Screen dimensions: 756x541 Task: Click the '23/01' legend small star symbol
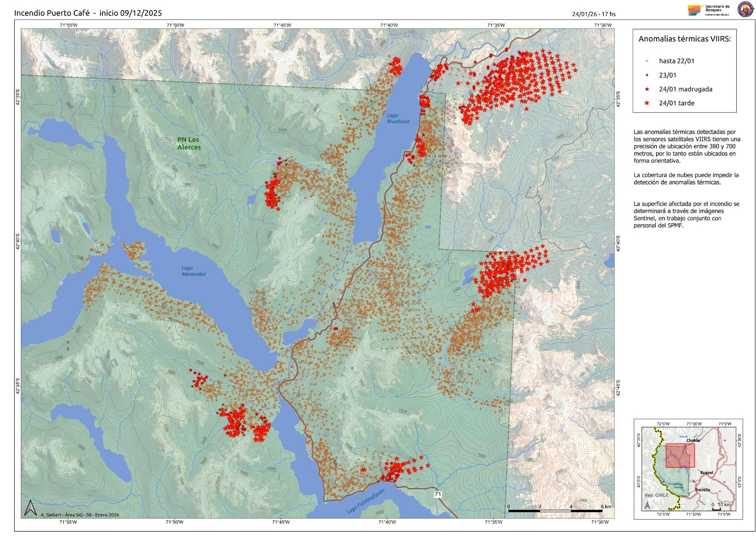click(647, 75)
